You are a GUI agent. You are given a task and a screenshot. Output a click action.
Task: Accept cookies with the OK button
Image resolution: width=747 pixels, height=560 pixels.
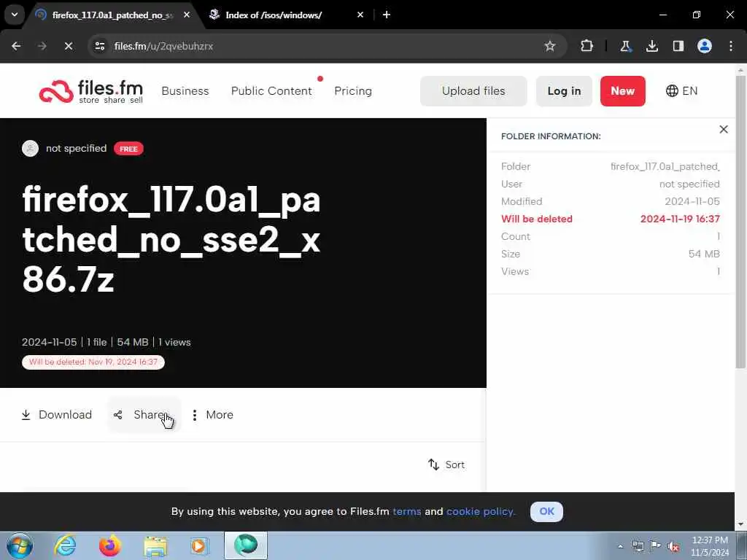[x=546, y=511]
